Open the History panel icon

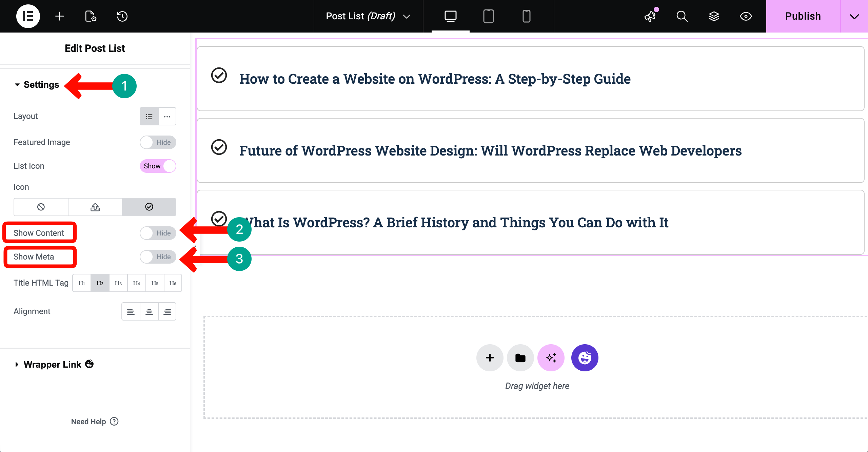122,16
